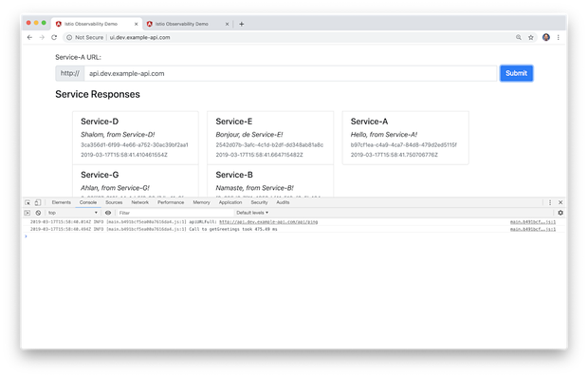Open the JavaScript context 'top' dropdown
Screen dimensions: 588x377
pyautogui.click(x=72, y=213)
